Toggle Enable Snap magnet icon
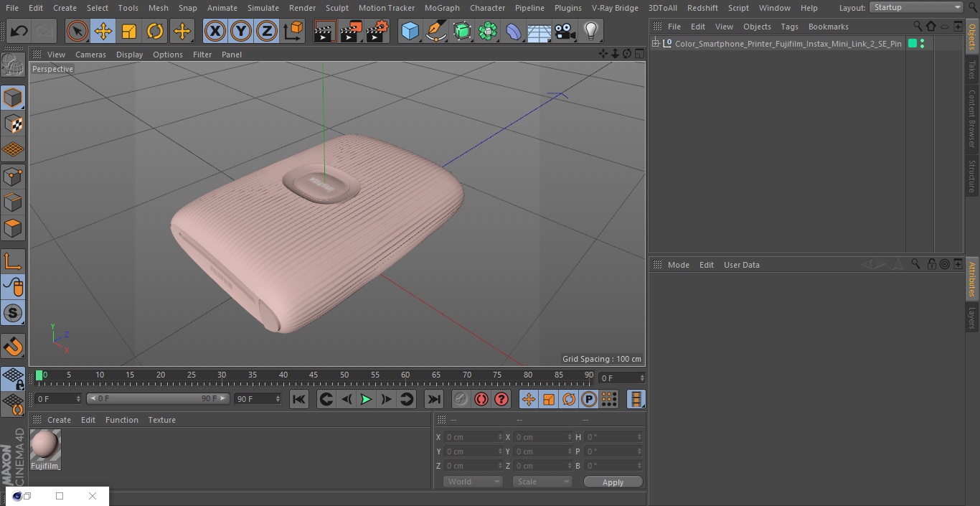The height and width of the screenshot is (506, 980). [13, 347]
